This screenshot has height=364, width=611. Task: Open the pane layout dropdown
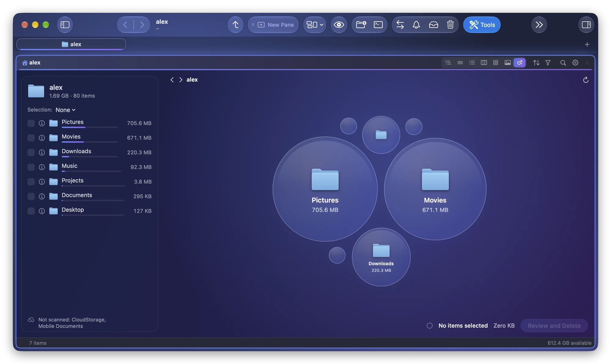315,25
